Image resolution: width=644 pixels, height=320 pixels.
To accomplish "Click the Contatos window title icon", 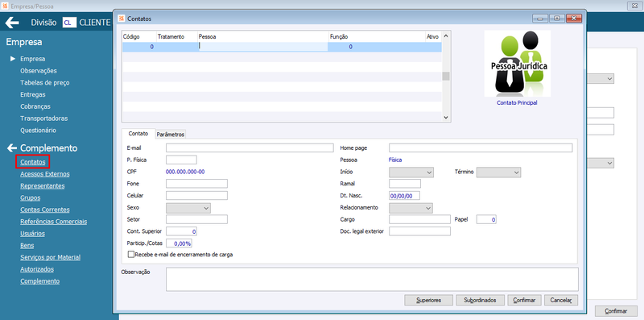I will pyautogui.click(x=122, y=19).
